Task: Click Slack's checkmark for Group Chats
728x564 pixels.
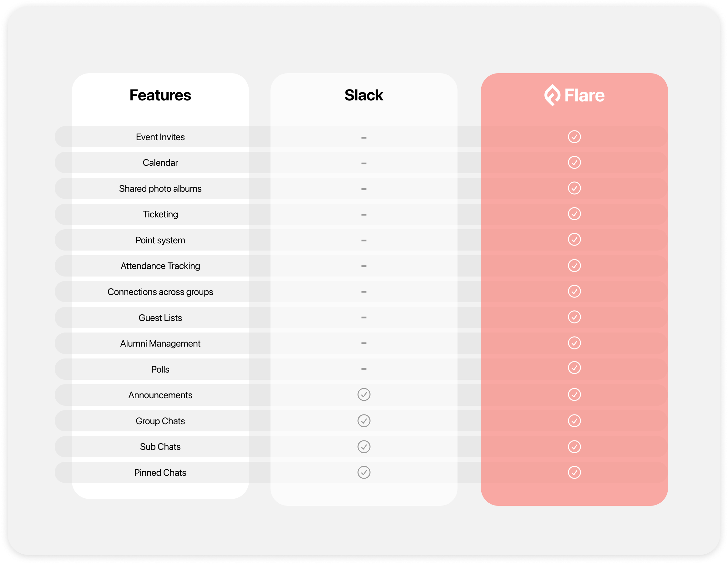Action: pyautogui.click(x=364, y=421)
